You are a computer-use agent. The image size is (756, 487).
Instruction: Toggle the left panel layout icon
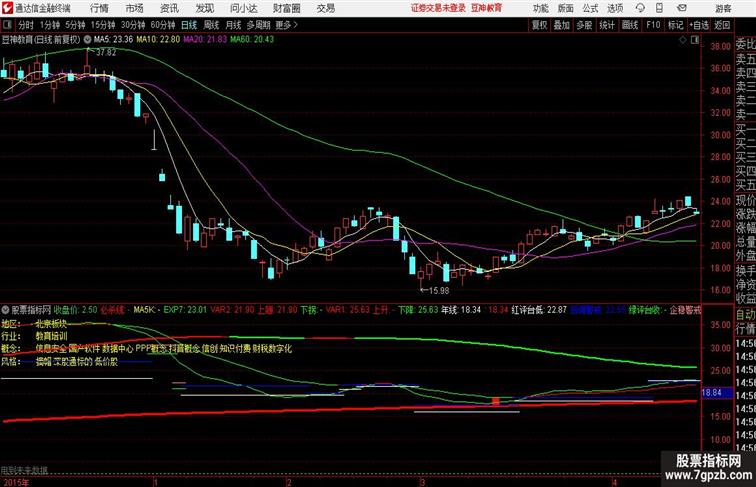tap(7, 25)
